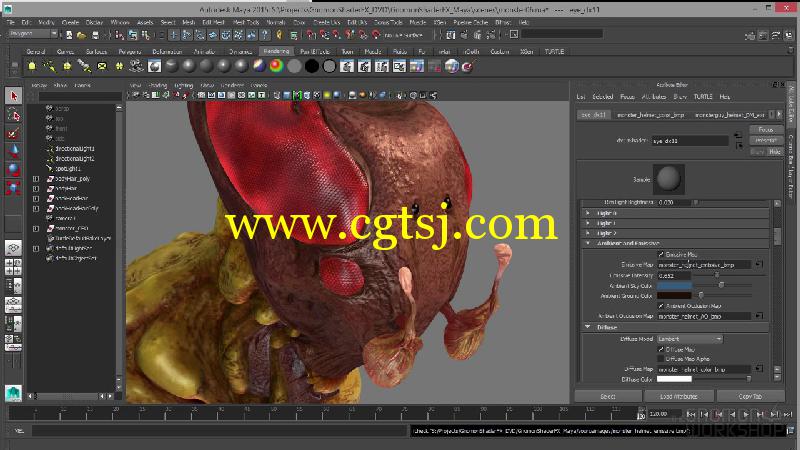Click the checkered sphere material shelf icon
Screen dimensions: 800x450
(154, 66)
